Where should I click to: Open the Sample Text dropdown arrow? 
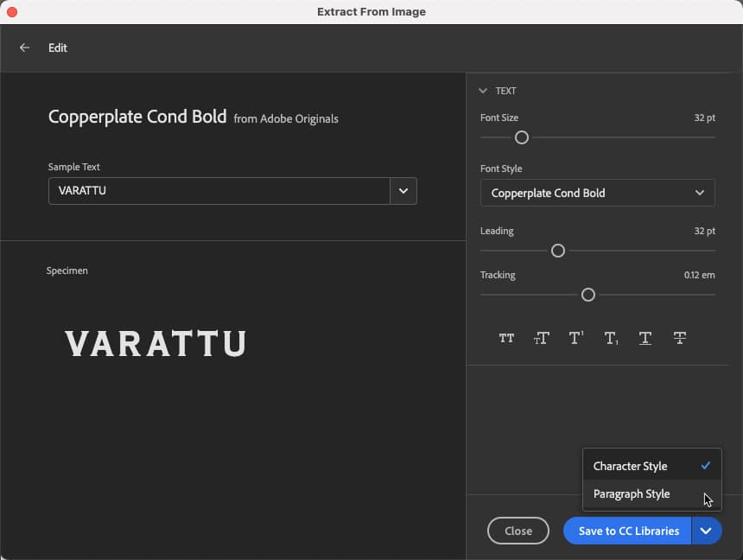pos(403,191)
